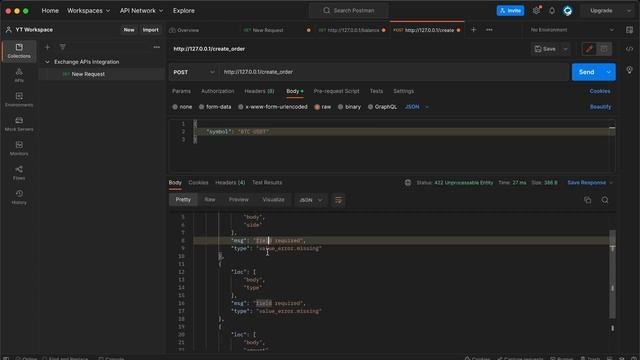Screen dimensions: 640x360
Task: Switch to the Authorization tab
Action: 218,91
